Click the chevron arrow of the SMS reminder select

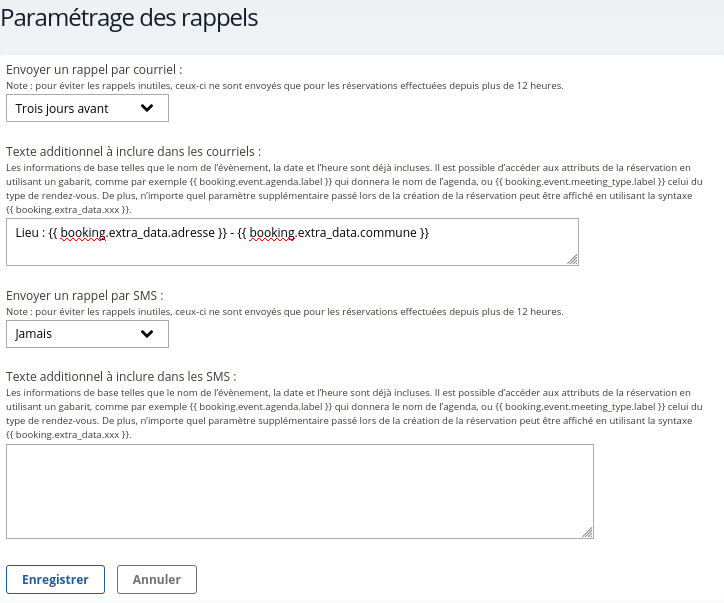(x=148, y=334)
